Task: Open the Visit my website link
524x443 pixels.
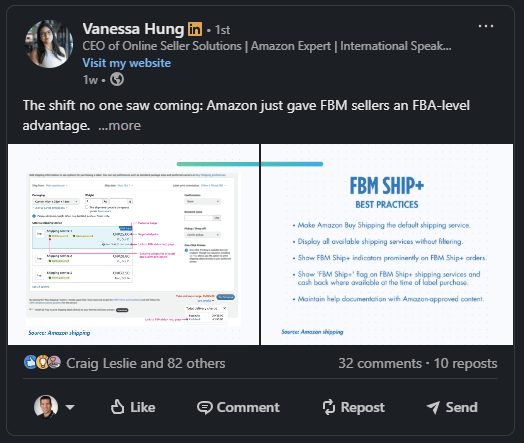Action: tap(127, 63)
